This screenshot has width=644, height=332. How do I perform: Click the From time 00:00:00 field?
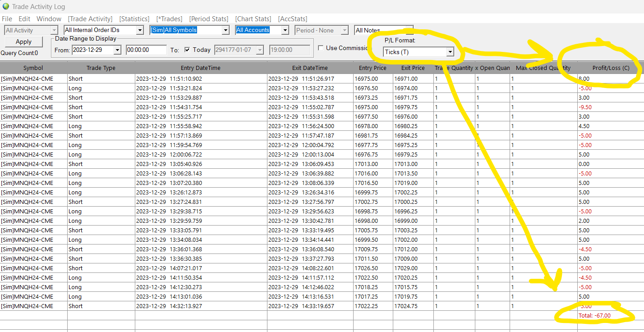tap(146, 50)
